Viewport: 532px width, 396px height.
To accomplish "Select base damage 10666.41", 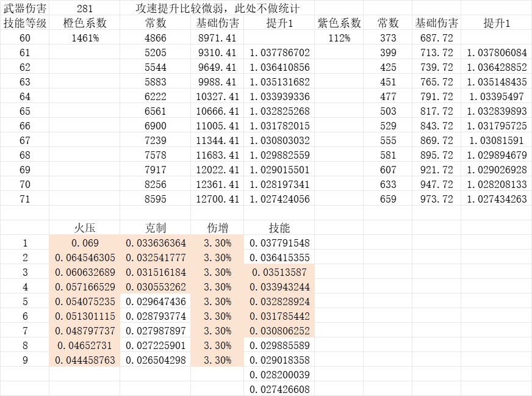I will point(217,111).
